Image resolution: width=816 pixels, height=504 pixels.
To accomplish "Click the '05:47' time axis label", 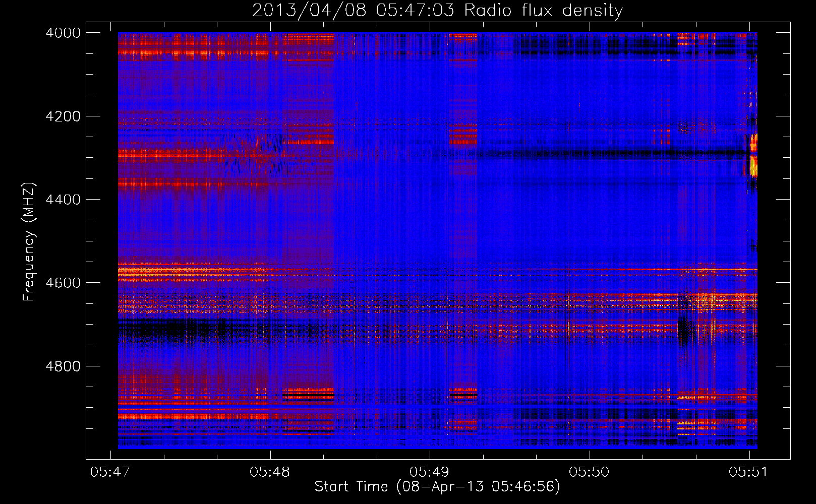I will pos(110,472).
